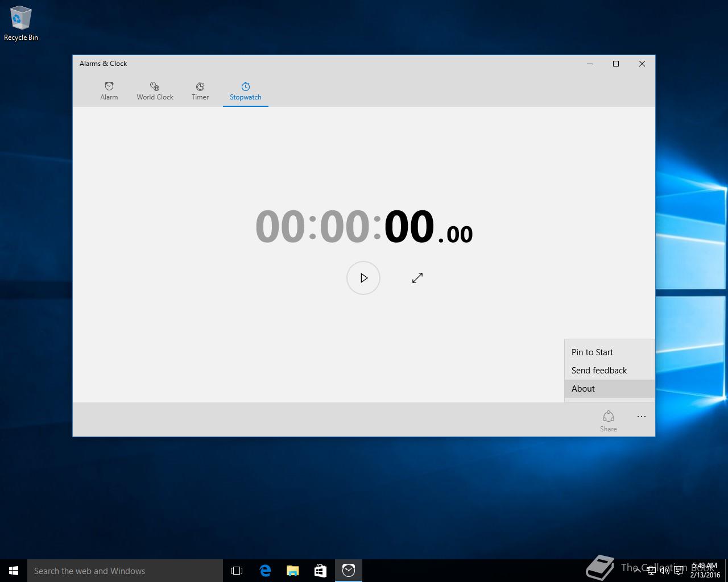Viewport: 728px width, 582px height.
Task: Click the Share button in the bottom bar
Action: [609, 421]
